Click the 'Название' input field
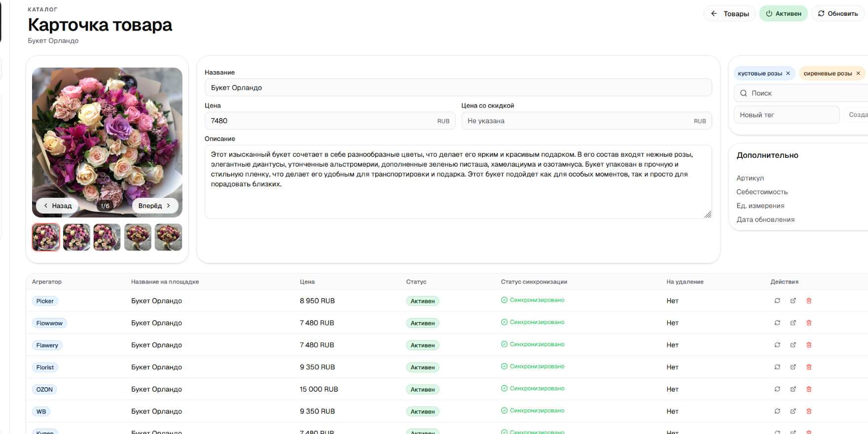The height and width of the screenshot is (434, 868). [x=458, y=88]
